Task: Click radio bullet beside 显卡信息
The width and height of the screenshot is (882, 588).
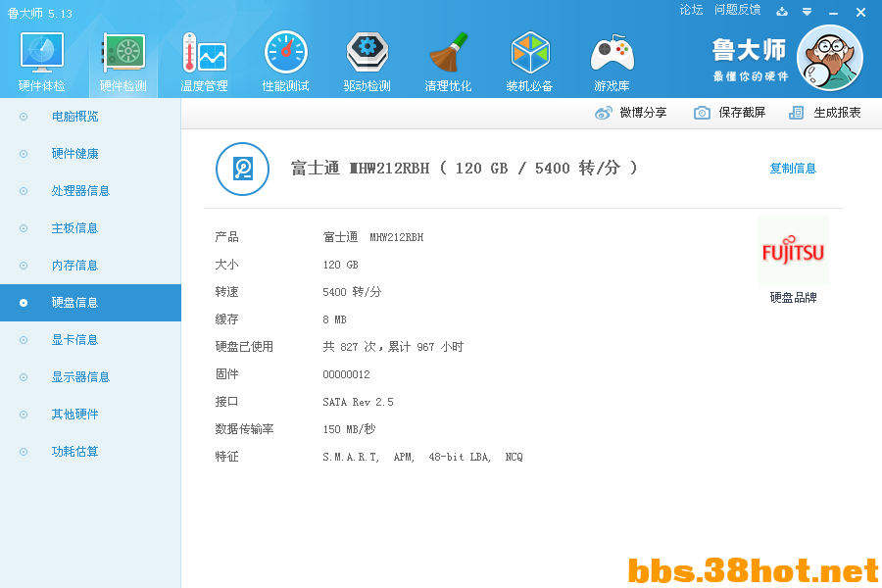Action: tap(24, 340)
